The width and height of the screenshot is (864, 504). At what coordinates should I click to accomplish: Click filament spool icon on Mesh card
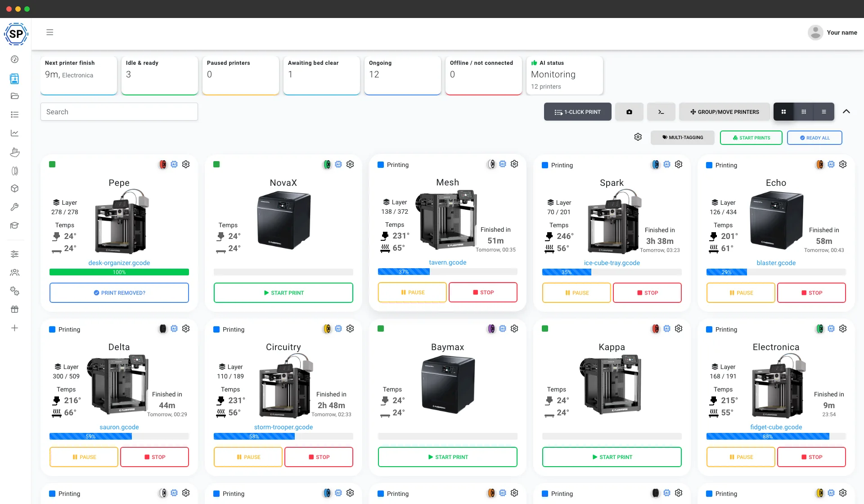coord(491,164)
